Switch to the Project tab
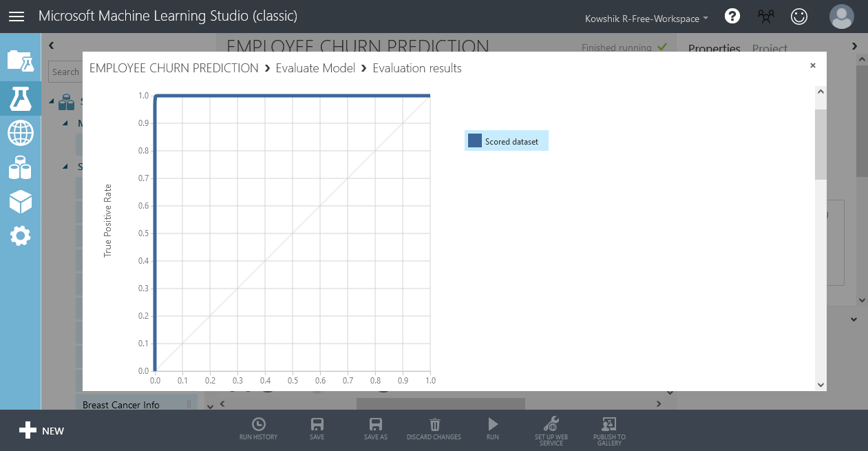 [770, 49]
